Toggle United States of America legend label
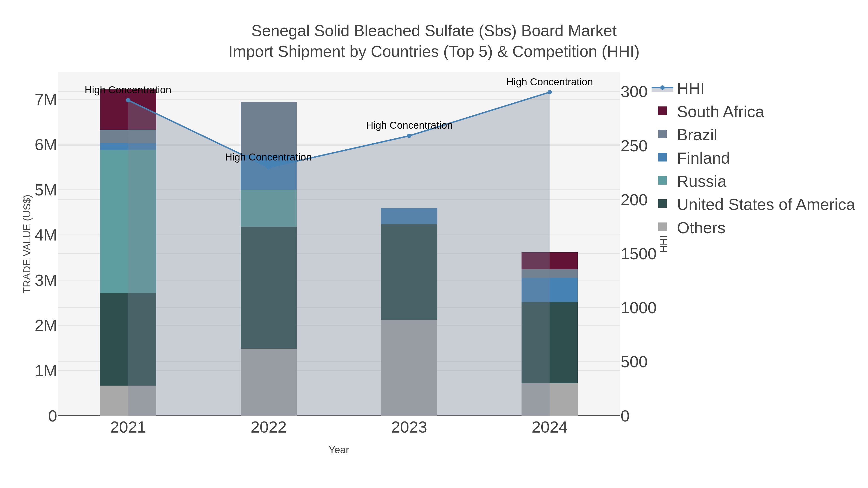This screenshot has height=488, width=868. [766, 205]
